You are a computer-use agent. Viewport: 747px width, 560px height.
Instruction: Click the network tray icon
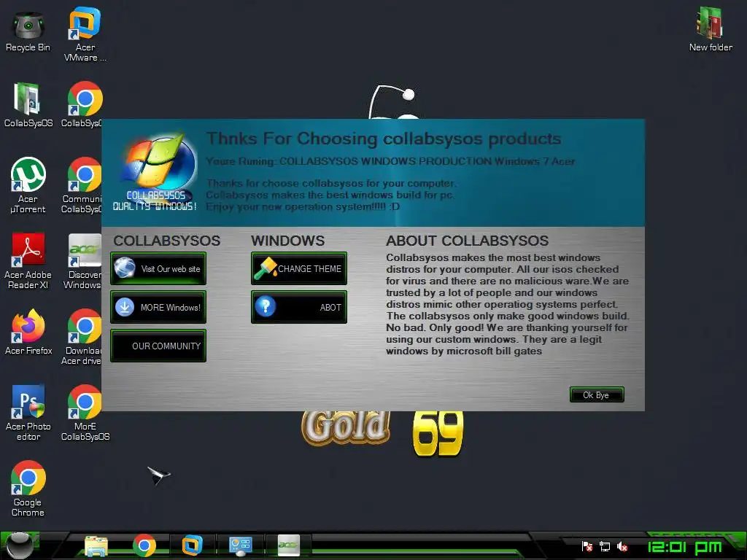[605, 547]
